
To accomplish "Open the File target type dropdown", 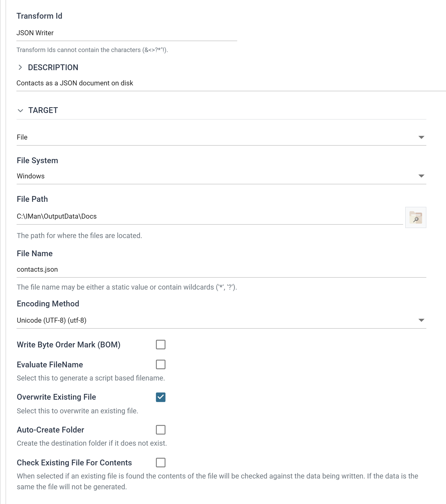I will (x=221, y=137).
